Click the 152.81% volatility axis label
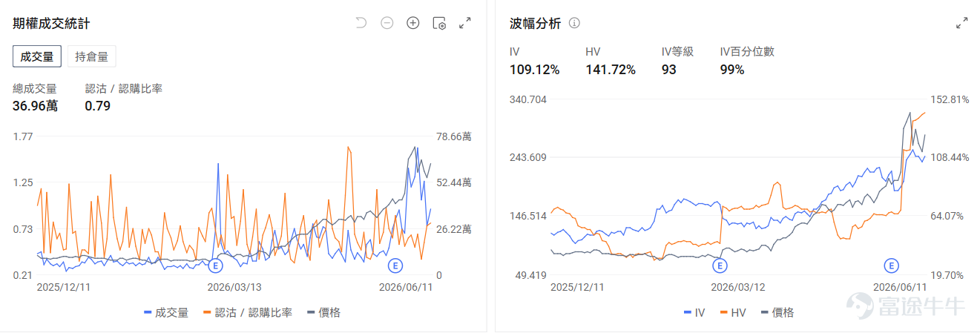 click(x=950, y=99)
